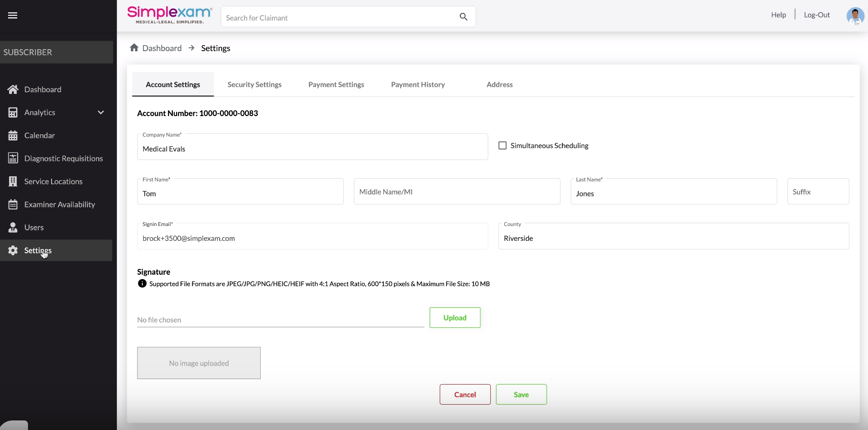Click the Analytics calculator icon
Screen dimensions: 868x430
coord(13,112)
